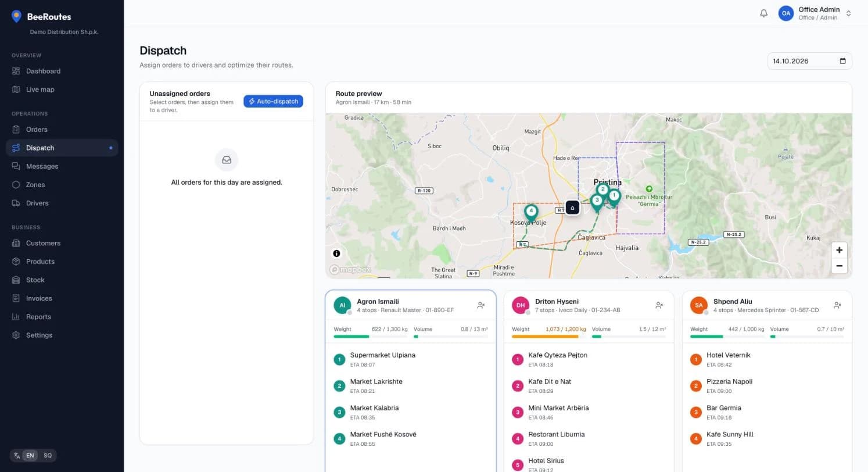868x472 pixels.
Task: Click Agron Ismaili's weight progress bar
Action: [371, 337]
